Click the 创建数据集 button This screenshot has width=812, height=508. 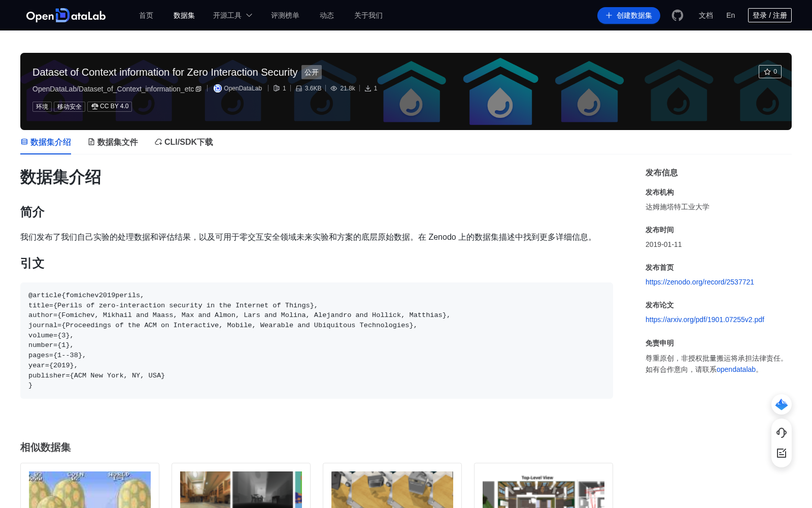pos(629,15)
